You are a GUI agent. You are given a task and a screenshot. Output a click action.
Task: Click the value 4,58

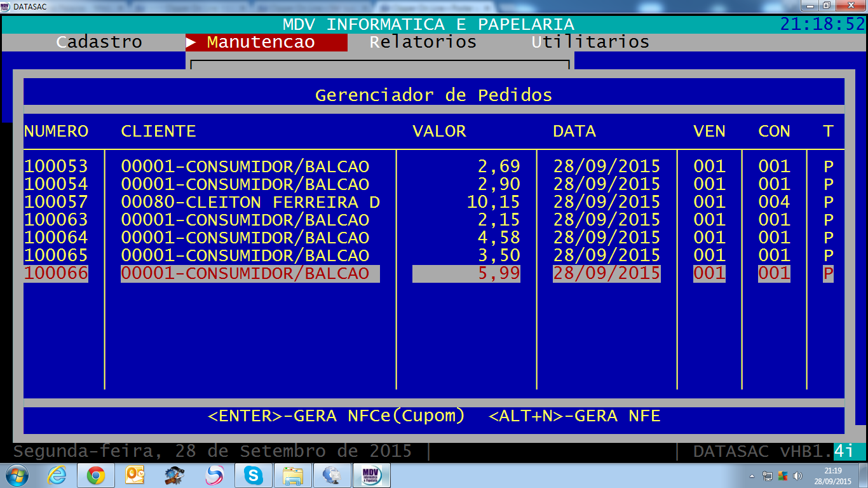click(x=499, y=238)
